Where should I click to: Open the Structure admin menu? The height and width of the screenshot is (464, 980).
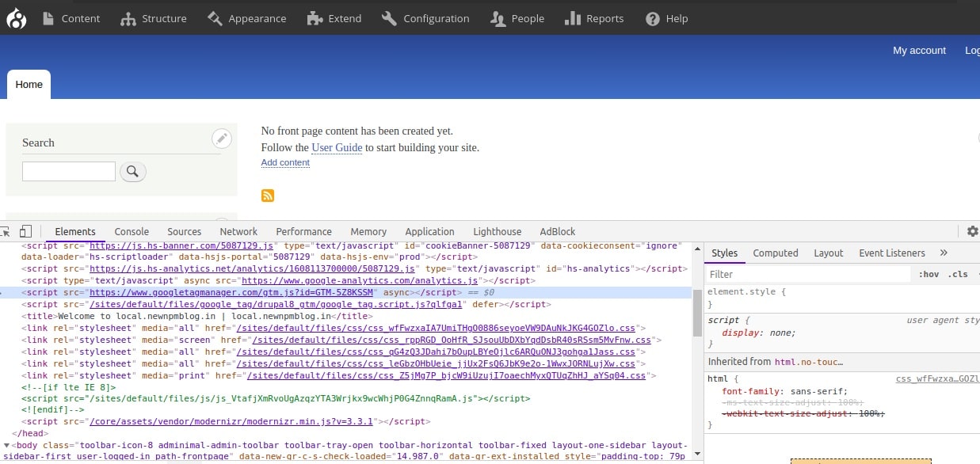point(154,18)
